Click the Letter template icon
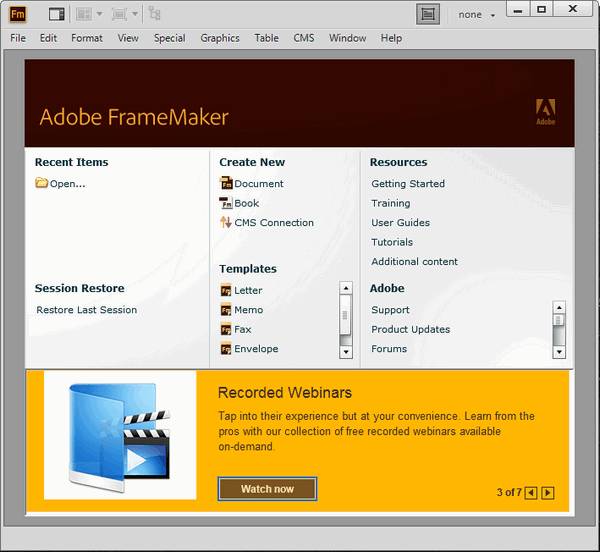The height and width of the screenshot is (552, 600). point(226,290)
